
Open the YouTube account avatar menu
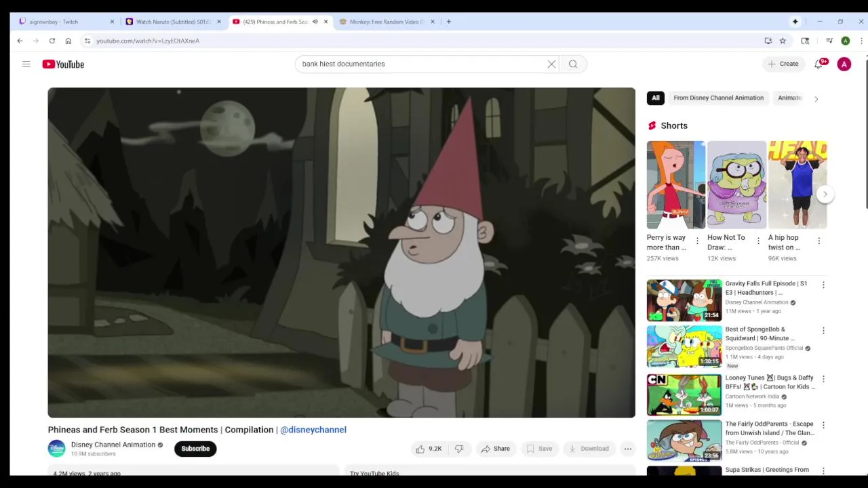tap(844, 64)
